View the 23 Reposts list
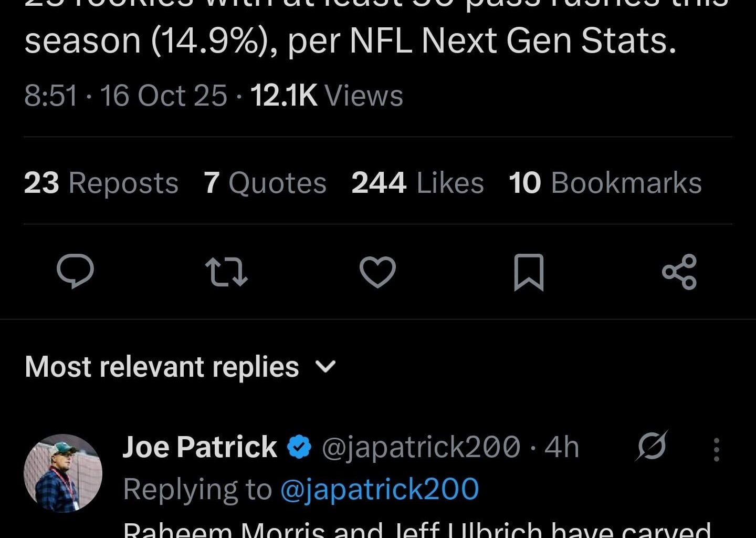The image size is (756, 538). (100, 183)
